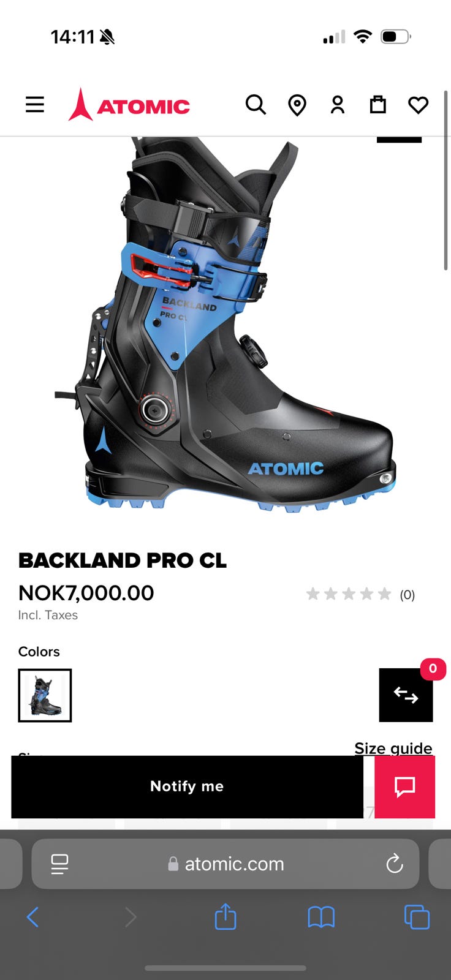
Task: Go back with Safari back arrow
Action: tap(33, 917)
